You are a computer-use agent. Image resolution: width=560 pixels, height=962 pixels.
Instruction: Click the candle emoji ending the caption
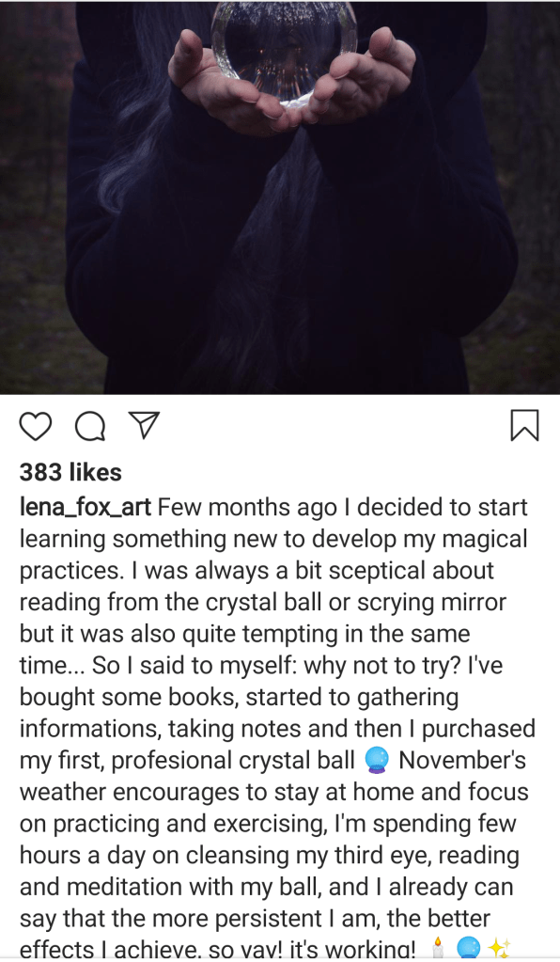click(437, 949)
